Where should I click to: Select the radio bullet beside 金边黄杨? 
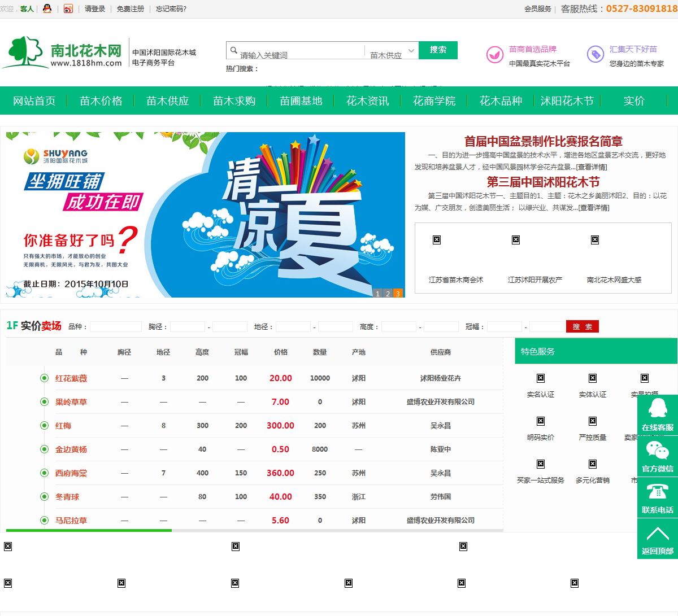click(44, 449)
